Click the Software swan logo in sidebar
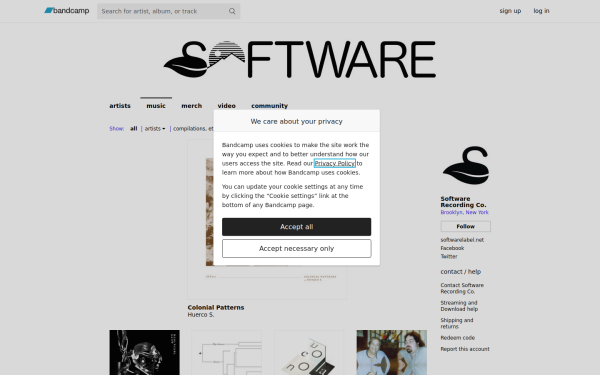Screen dimensions: 600x375 pyautogui.click(x=466, y=165)
